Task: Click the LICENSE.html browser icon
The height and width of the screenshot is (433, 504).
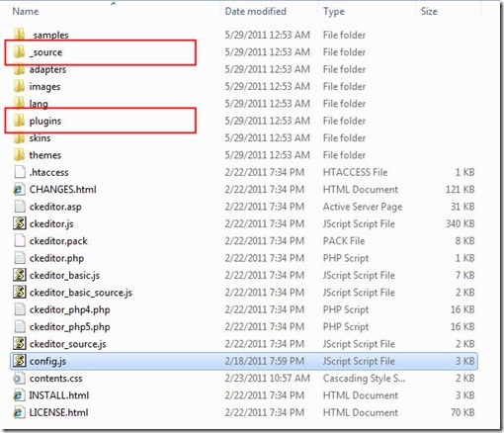Action: click(19, 412)
